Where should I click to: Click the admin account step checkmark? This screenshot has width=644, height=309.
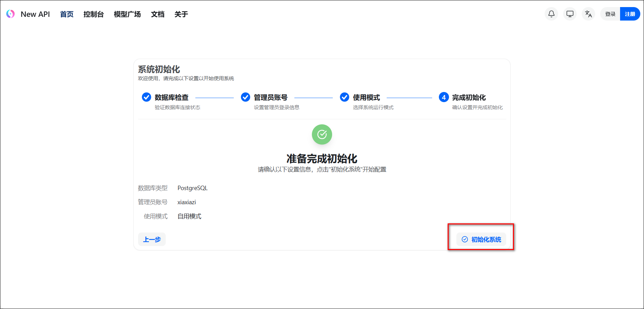tap(246, 97)
